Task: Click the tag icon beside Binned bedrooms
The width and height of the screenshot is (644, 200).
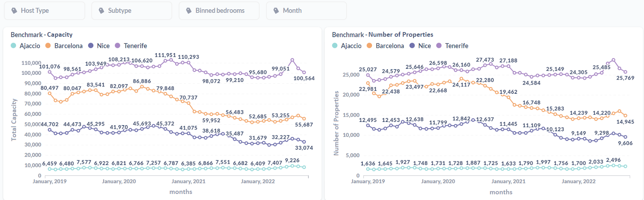Action: 189,11
